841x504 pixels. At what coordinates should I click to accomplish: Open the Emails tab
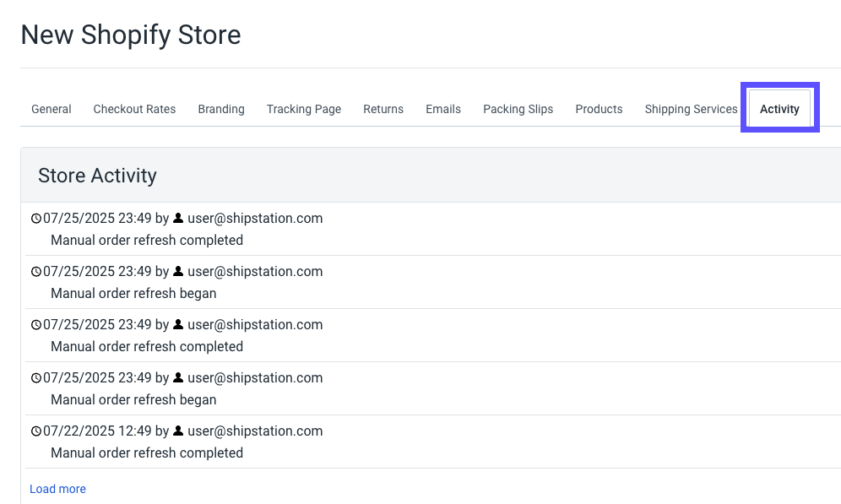point(443,109)
